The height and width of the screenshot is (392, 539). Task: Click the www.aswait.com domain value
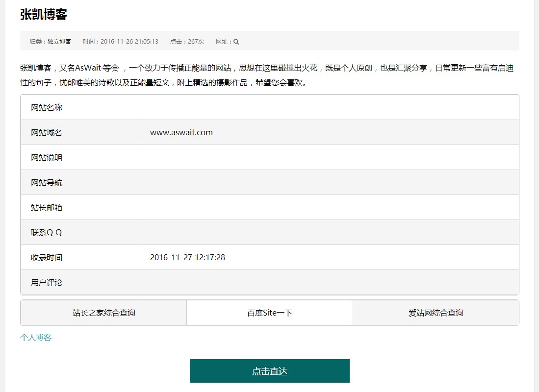(181, 132)
